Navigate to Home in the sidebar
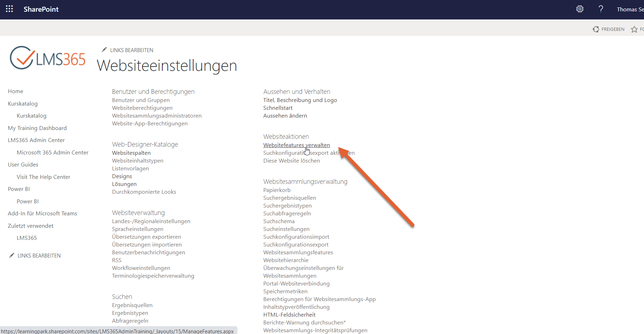Image resolution: width=644 pixels, height=334 pixels. [15, 91]
